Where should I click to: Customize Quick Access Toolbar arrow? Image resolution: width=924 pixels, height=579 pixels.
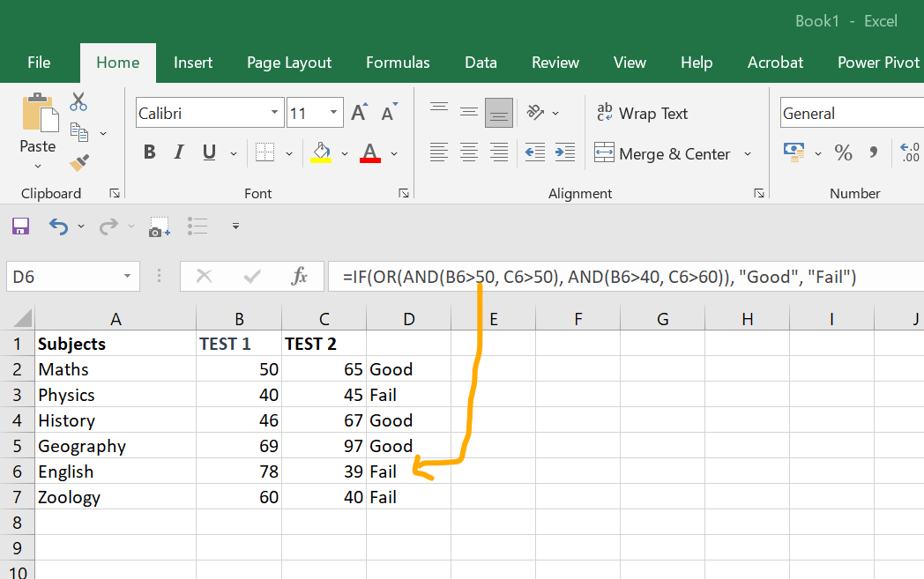click(235, 226)
